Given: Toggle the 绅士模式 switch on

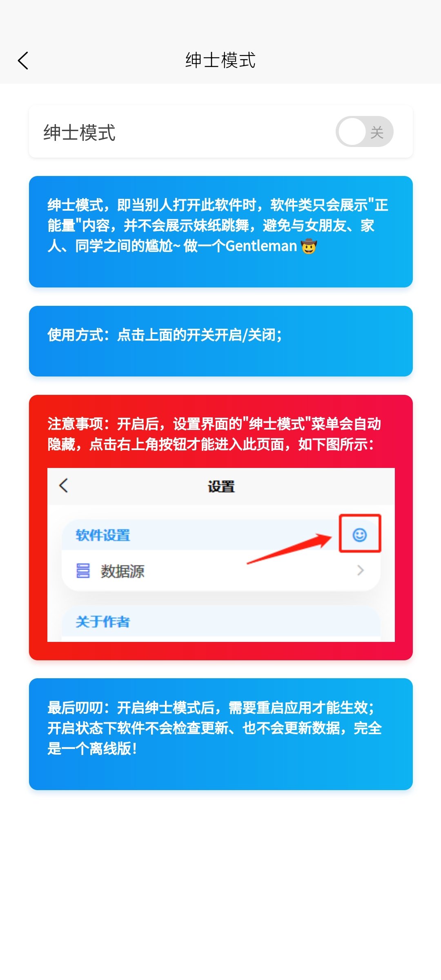Looking at the screenshot, I should click(364, 131).
